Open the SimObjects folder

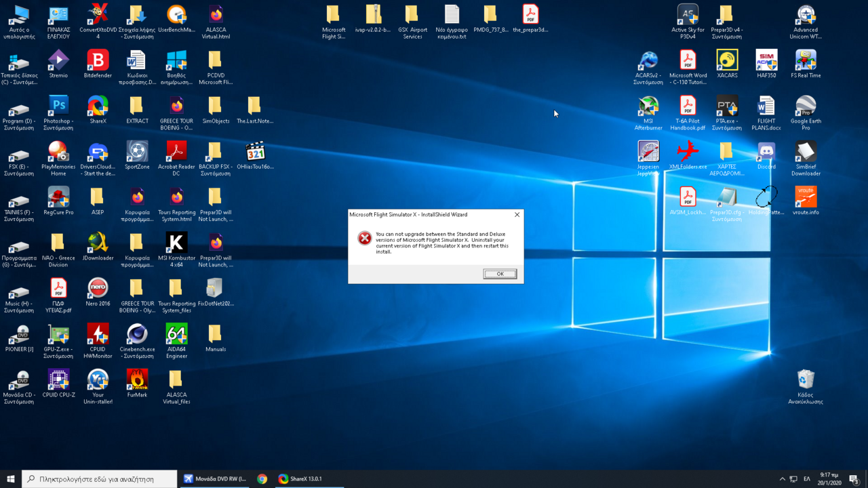pos(216,109)
